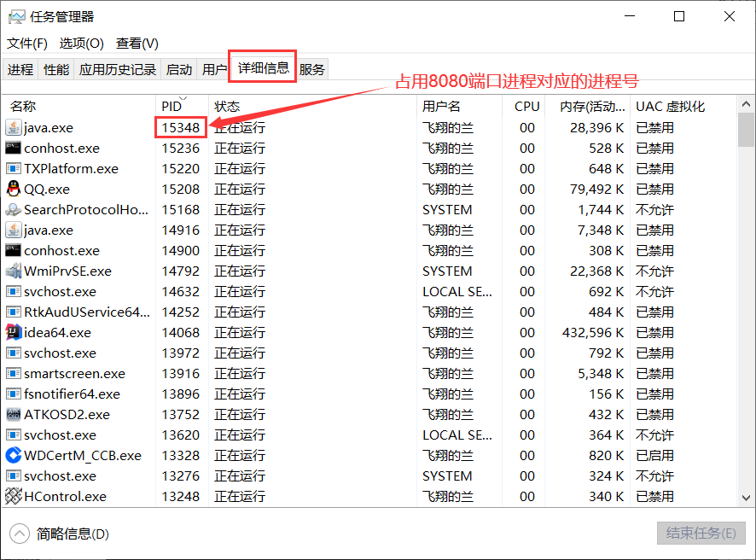The height and width of the screenshot is (560, 756).
Task: Select the QQ.exe process name
Action: [x=47, y=189]
